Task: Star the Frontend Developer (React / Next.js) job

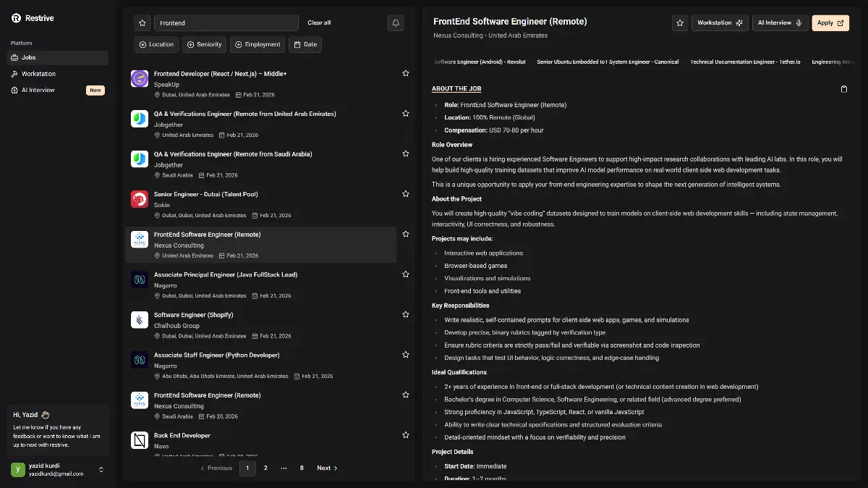Action: coord(406,73)
